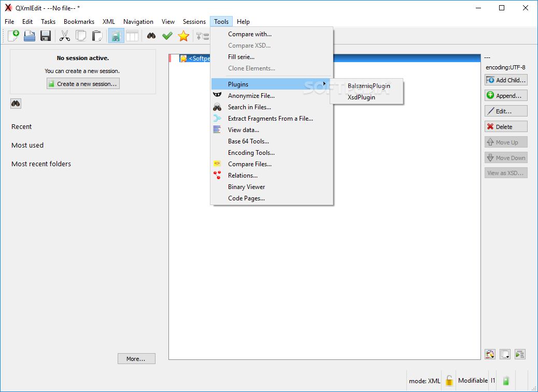
Task: Click the Search in Files binoculars icon
Action: (x=217, y=107)
